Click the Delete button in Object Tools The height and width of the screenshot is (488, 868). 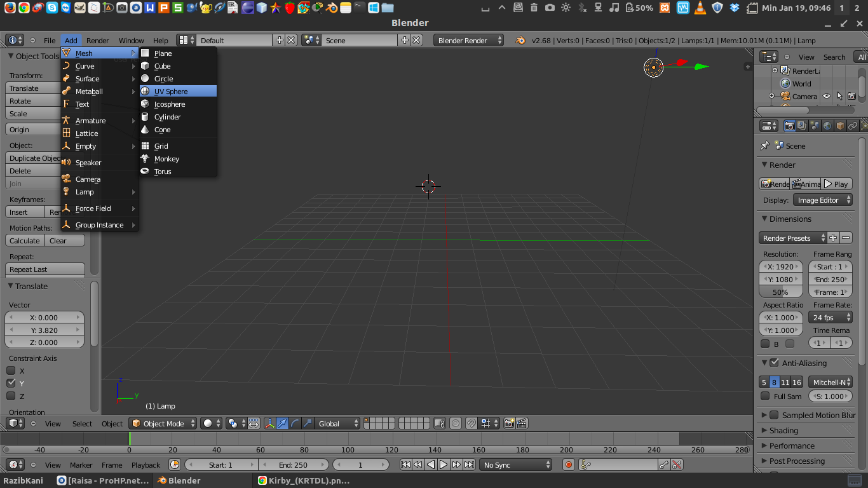tap(33, 171)
